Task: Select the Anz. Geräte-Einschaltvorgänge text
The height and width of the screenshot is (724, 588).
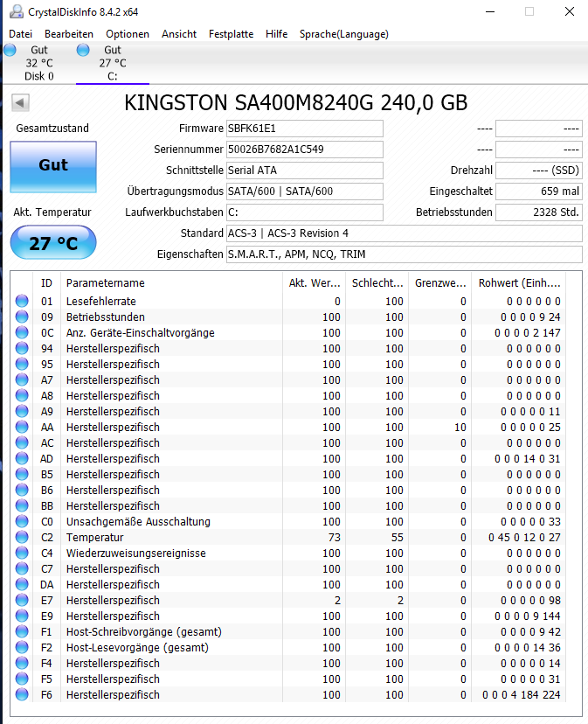Action: click(x=141, y=333)
